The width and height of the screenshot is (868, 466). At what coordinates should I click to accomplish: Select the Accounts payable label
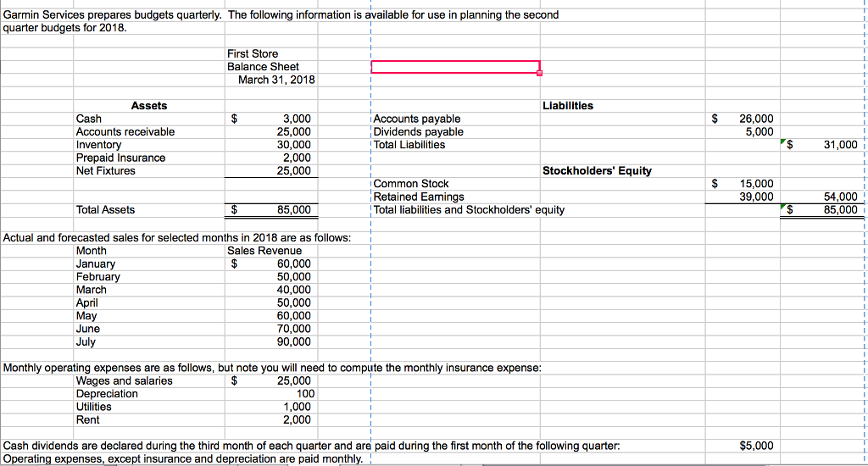click(x=417, y=119)
